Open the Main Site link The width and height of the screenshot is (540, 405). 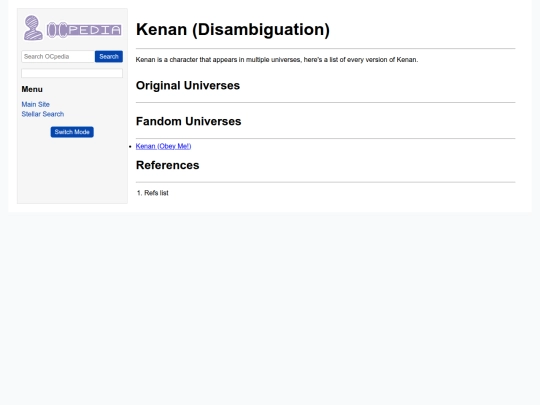[35, 104]
